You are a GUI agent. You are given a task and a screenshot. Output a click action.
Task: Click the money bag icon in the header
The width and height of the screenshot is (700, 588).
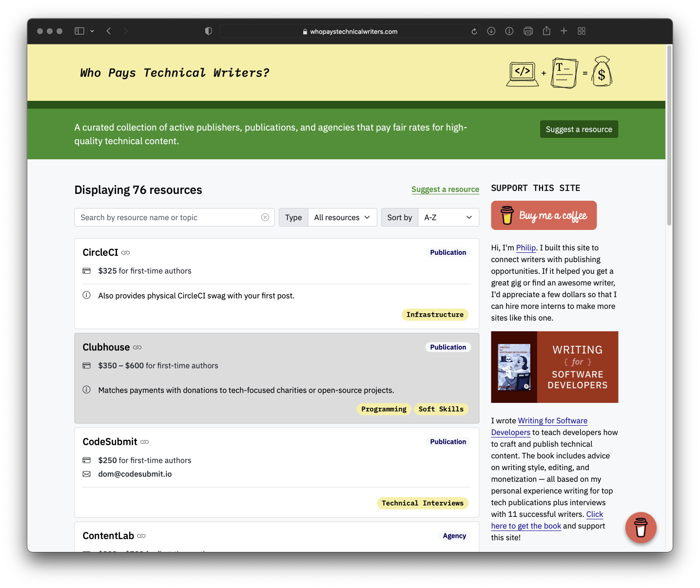click(602, 72)
